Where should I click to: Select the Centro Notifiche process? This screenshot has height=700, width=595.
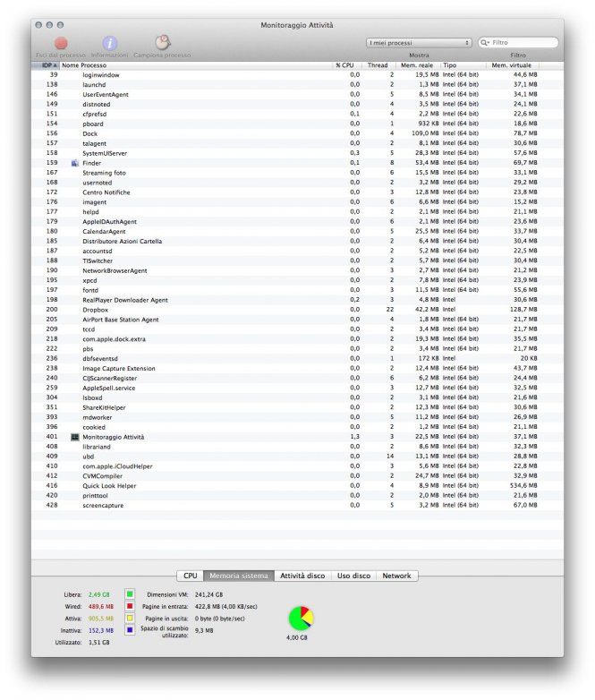click(297, 192)
